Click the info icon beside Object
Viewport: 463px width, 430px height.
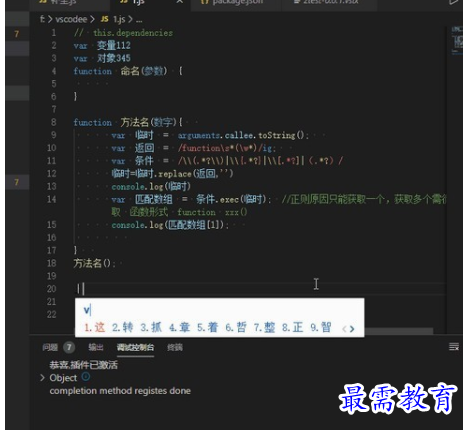(86, 377)
